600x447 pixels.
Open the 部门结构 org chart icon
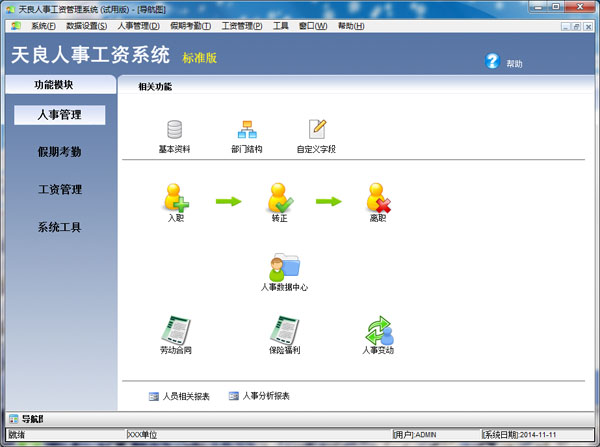coord(247,129)
